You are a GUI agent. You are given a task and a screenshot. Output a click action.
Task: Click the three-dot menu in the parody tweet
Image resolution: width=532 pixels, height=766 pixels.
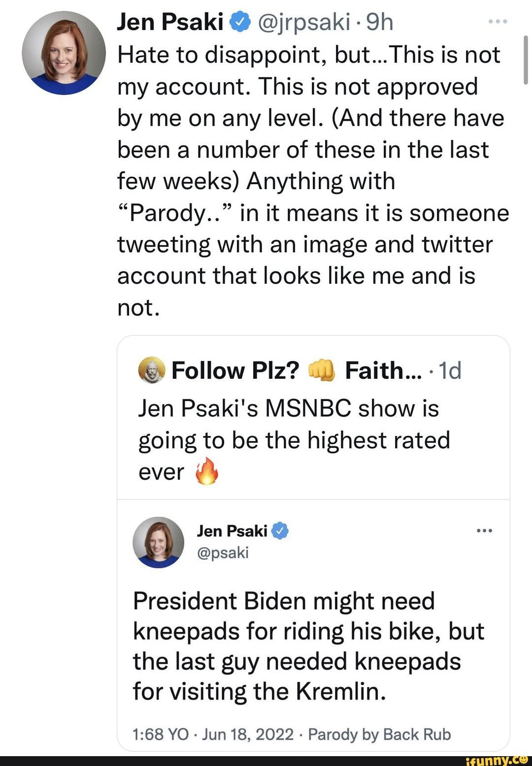[484, 531]
